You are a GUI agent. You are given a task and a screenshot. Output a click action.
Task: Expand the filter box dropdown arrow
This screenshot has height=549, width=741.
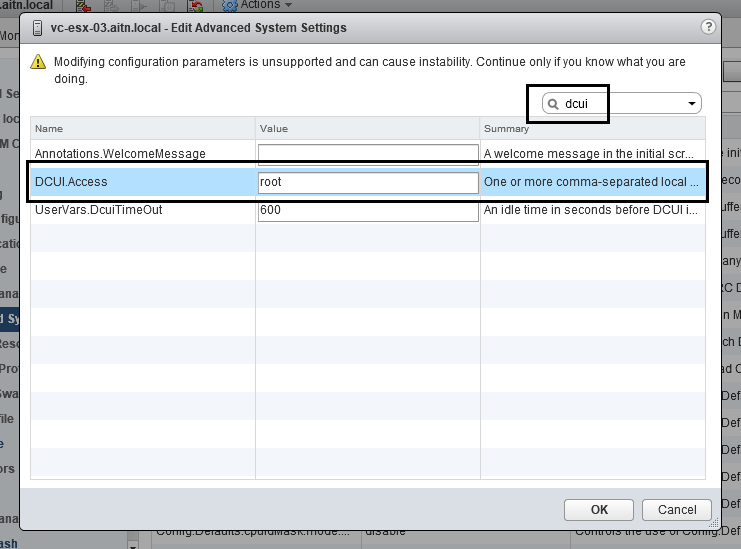pyautogui.click(x=691, y=104)
